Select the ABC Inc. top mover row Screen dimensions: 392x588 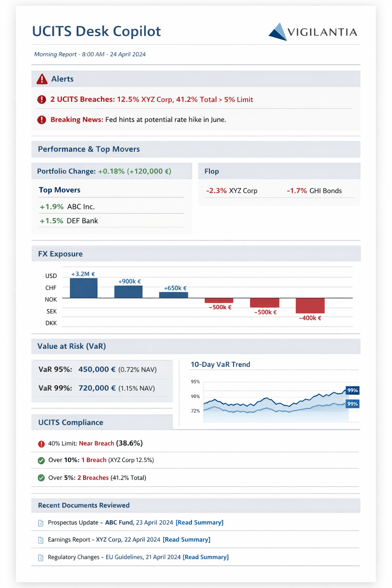(67, 207)
